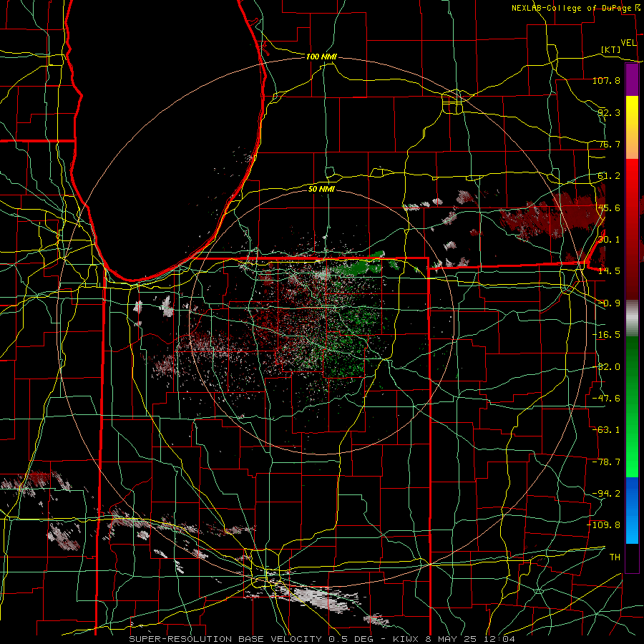
Task: Click the 107.8 value on velocity scale
Action: 606,80
